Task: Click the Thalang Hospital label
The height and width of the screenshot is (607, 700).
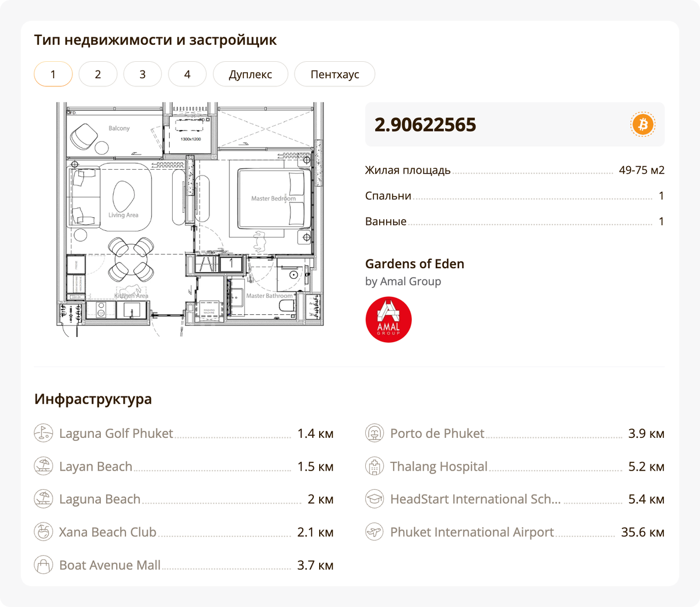Action: (x=439, y=466)
